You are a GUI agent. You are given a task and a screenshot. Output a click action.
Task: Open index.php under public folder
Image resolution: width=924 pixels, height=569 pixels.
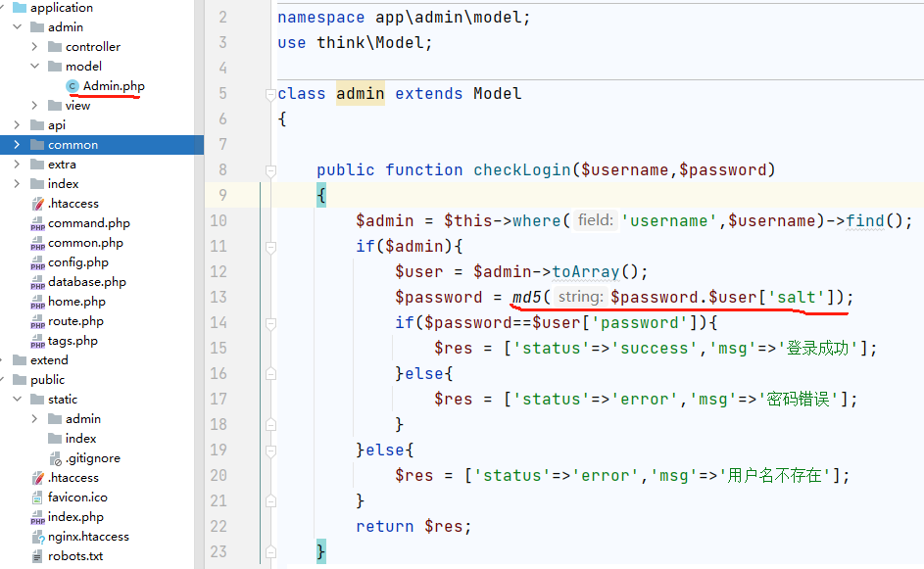[x=75, y=517]
